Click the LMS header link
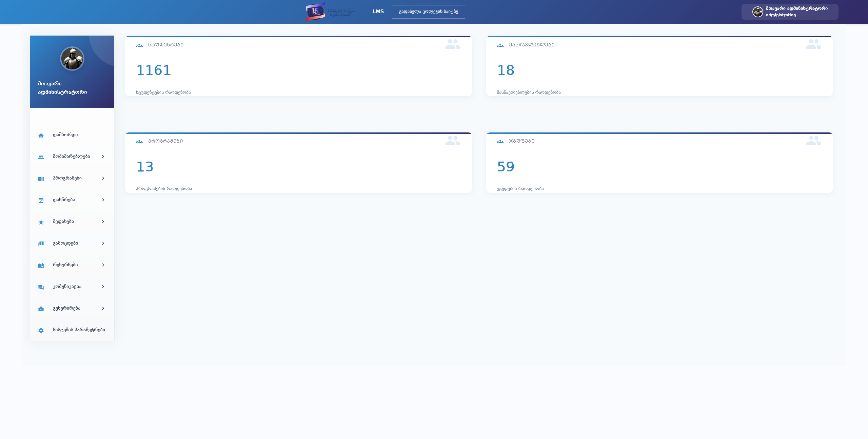 pyautogui.click(x=378, y=12)
